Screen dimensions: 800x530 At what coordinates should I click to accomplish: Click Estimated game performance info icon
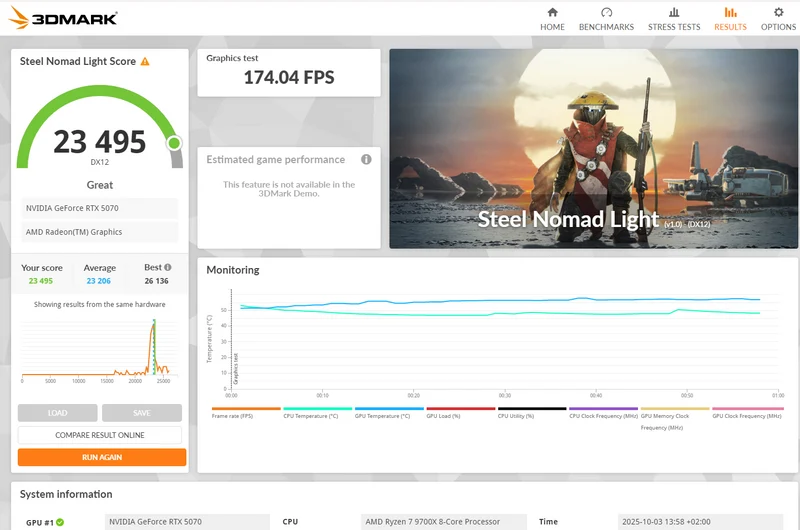(x=366, y=160)
